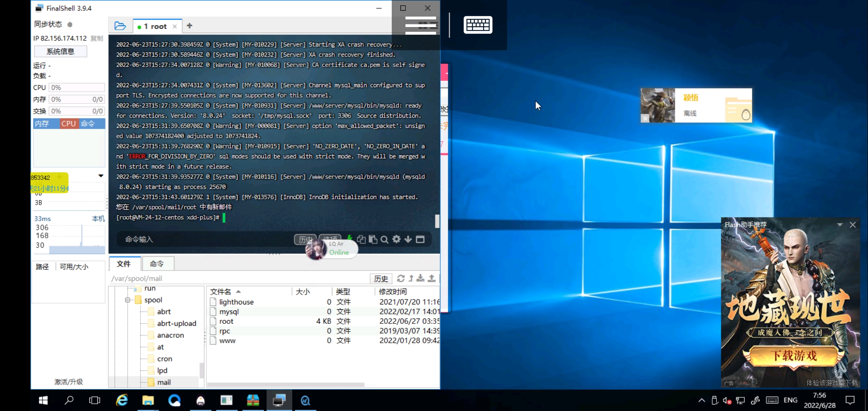Click the settings gear icon in terminal toolbar
Viewport: 868px width, 411px height.
point(396,239)
